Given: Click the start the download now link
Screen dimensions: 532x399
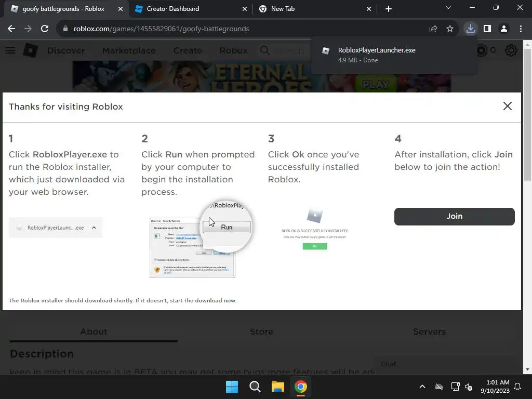Looking at the screenshot, I should 203,301.
